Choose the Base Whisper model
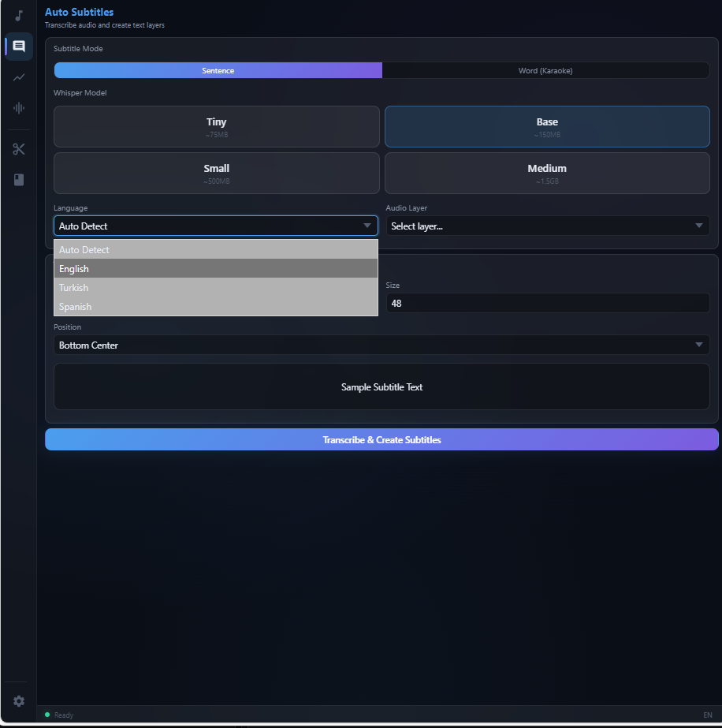The width and height of the screenshot is (722, 728). click(547, 127)
